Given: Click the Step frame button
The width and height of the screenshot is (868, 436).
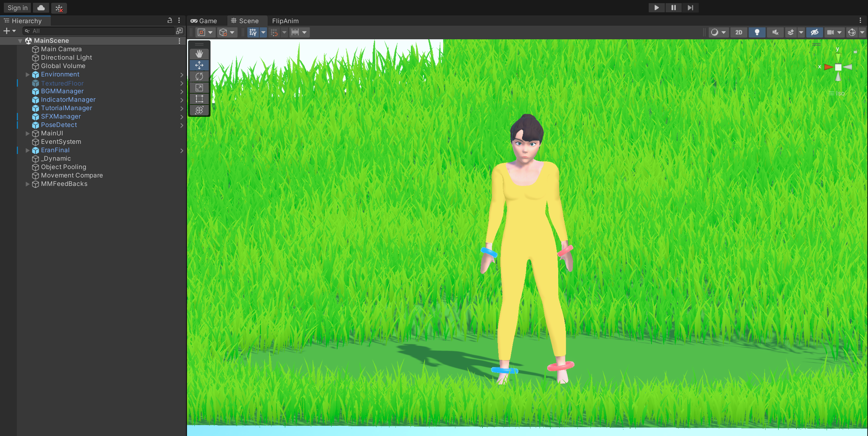Looking at the screenshot, I should (x=690, y=8).
